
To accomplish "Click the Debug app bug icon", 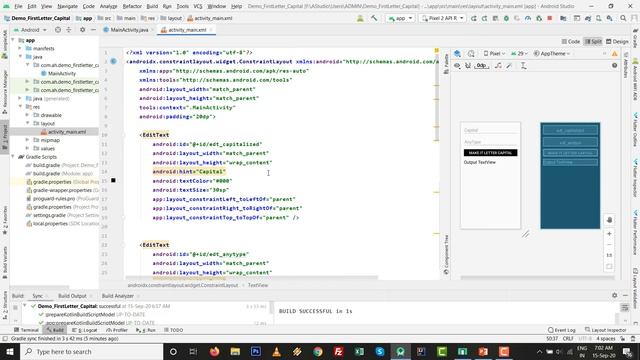I will tap(506, 18).
